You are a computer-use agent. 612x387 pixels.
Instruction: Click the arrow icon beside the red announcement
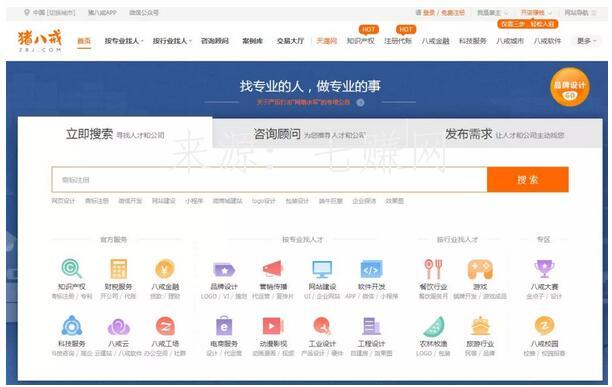click(360, 102)
